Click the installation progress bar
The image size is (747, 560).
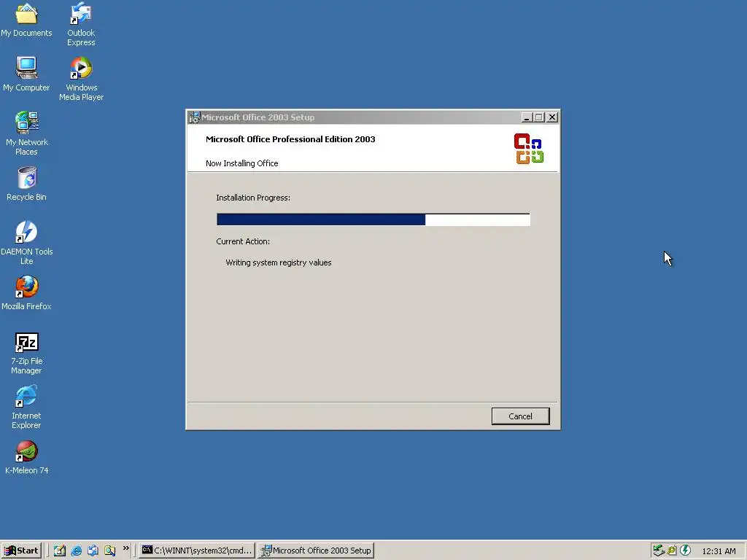pyautogui.click(x=373, y=219)
